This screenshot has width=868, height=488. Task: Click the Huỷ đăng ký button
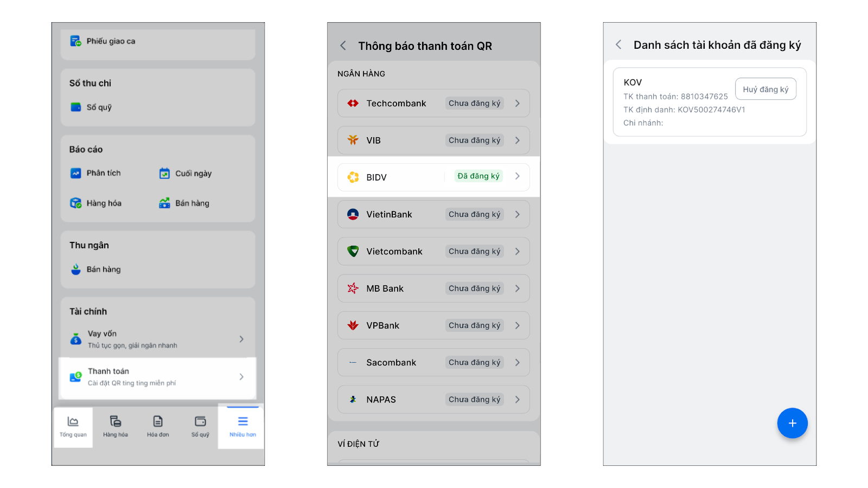click(x=765, y=89)
